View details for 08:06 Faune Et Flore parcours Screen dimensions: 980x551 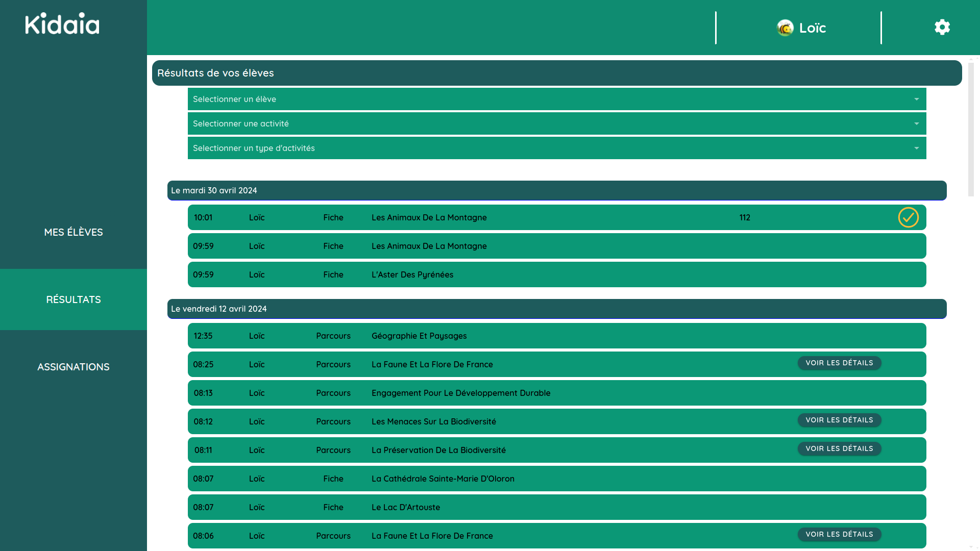839,535
